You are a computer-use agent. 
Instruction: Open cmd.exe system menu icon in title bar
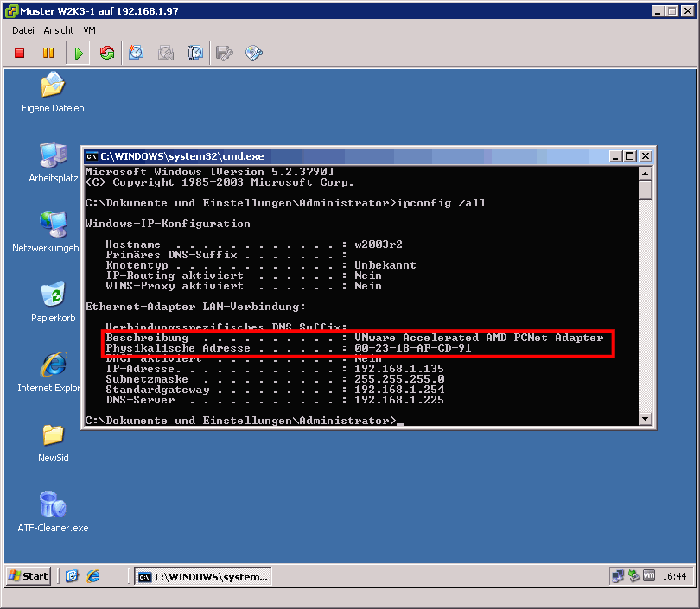[92, 156]
